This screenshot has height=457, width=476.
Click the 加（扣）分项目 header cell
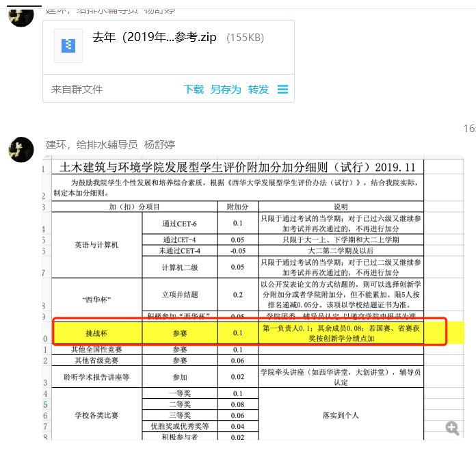click(135, 207)
